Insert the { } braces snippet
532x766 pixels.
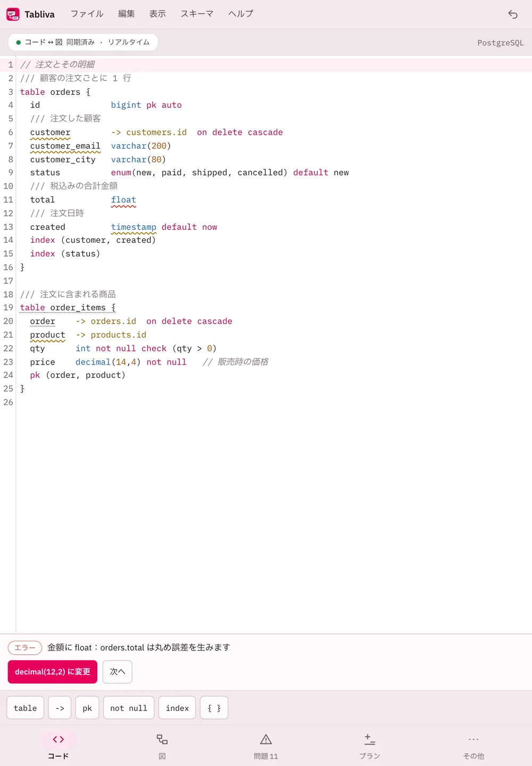click(214, 708)
